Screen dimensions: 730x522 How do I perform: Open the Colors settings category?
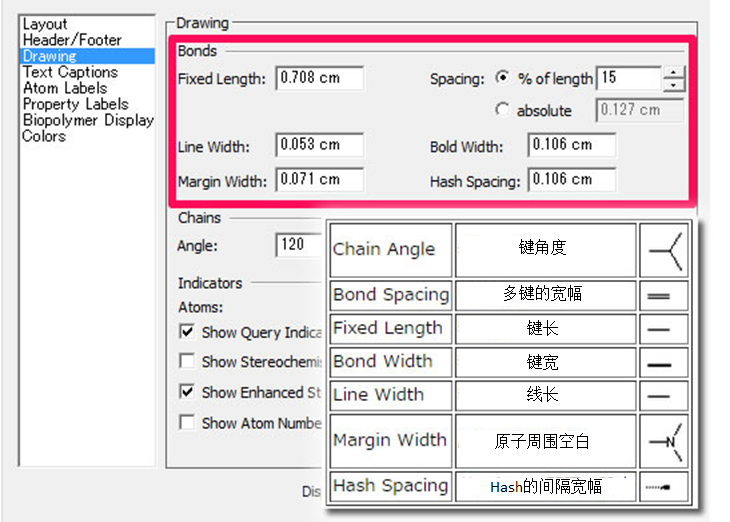pyautogui.click(x=44, y=136)
